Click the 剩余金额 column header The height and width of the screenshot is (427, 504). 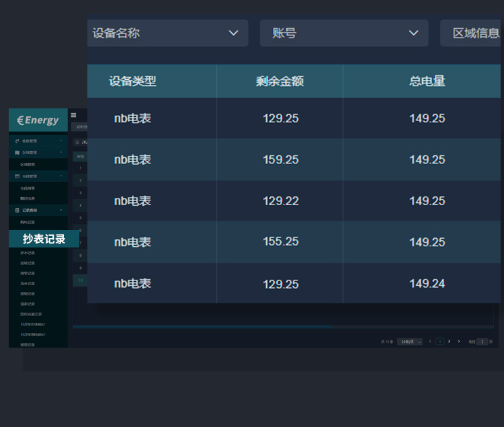[280, 81]
